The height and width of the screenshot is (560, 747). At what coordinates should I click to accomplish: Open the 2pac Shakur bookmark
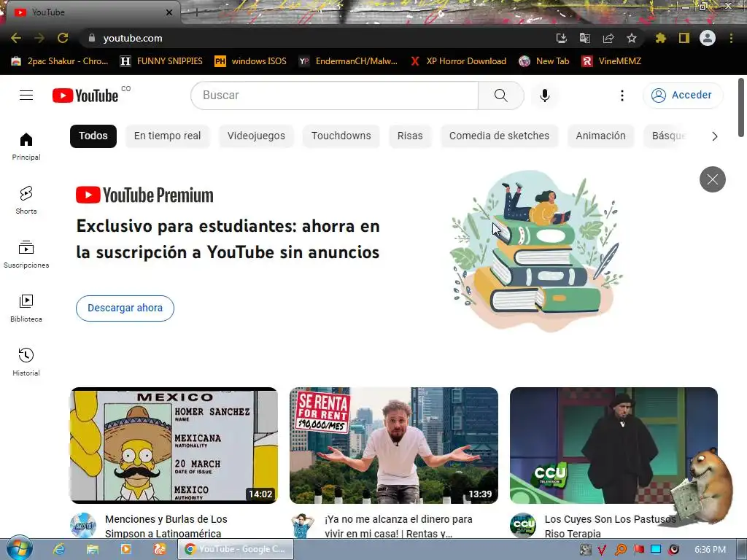pyautogui.click(x=60, y=61)
